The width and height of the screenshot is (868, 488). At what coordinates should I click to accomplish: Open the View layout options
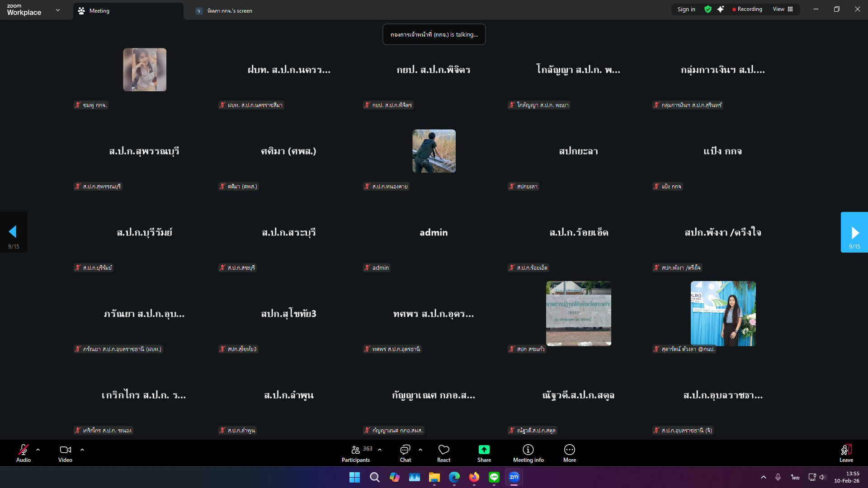783,9
